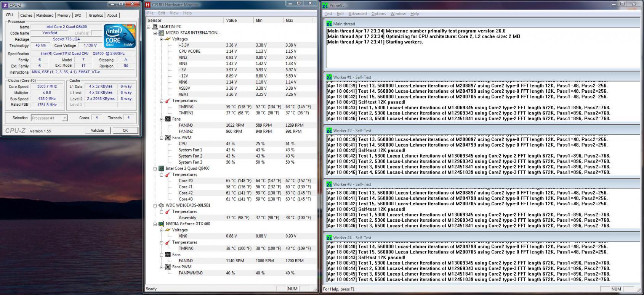Viewport: 644px width, 295px height.
Task: Click the Intel Core 2 Quad Q8400 chip icon
Action: click(x=162, y=168)
